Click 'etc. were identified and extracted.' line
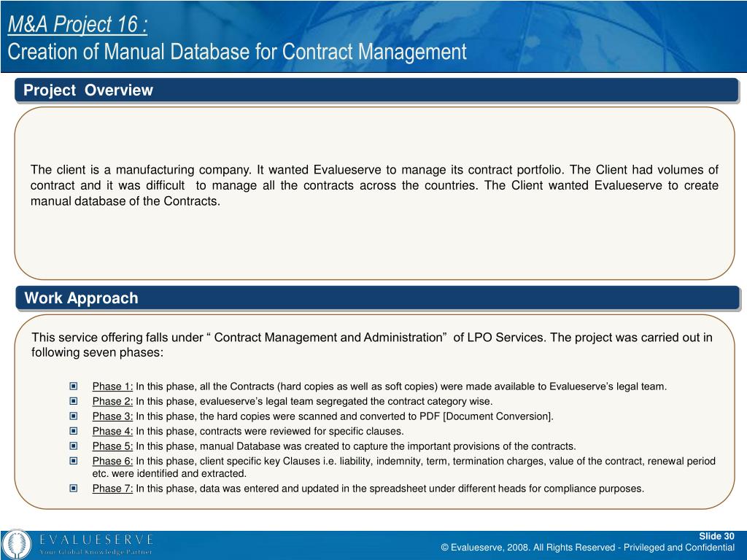Image resolution: width=747 pixels, height=560 pixels. [x=169, y=473]
